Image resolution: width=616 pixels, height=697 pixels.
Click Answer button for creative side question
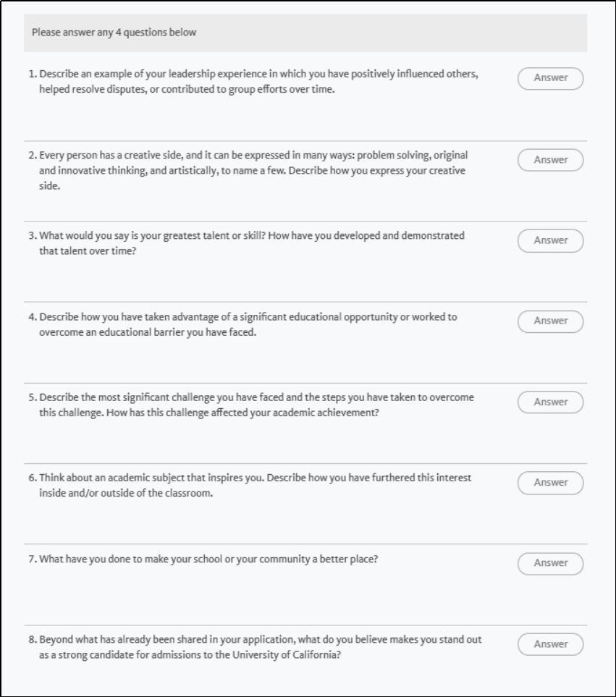[550, 160]
